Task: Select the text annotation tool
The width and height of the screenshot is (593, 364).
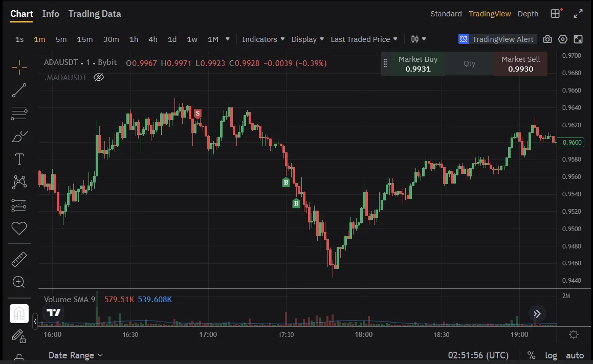Action: [x=19, y=160]
